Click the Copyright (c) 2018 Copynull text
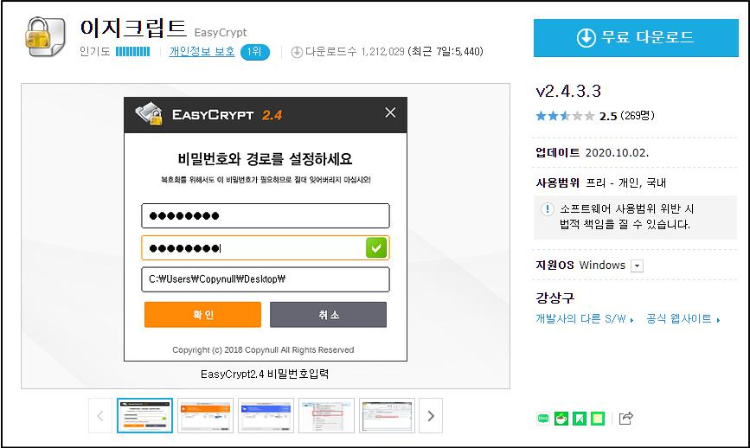Viewport: 750px width, 448px height. 263,350
